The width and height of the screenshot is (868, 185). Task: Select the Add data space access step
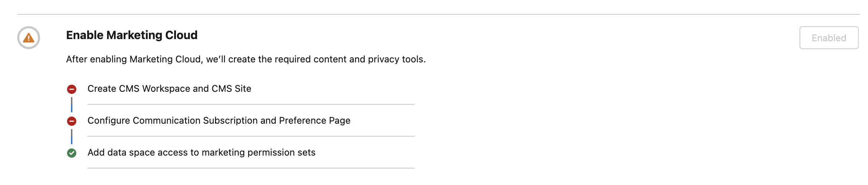[x=201, y=152]
